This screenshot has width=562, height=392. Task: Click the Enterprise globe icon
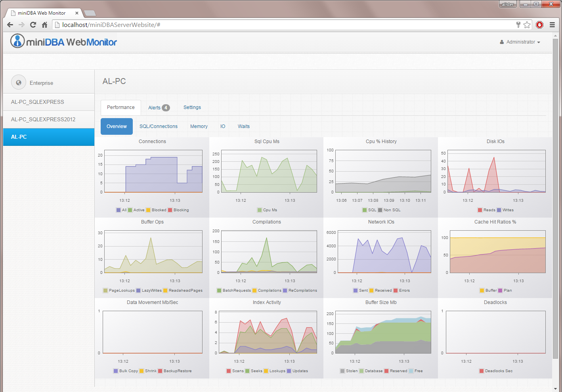19,82
